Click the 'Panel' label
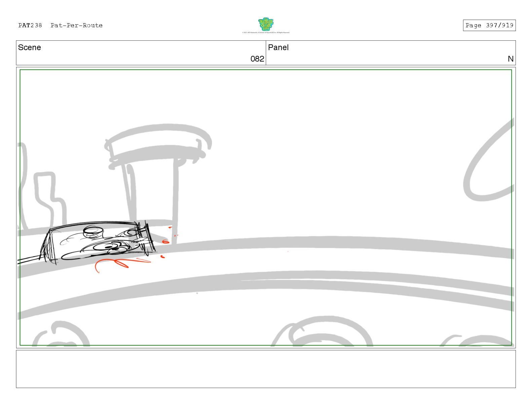The width and height of the screenshot is (532, 412). coord(278,47)
